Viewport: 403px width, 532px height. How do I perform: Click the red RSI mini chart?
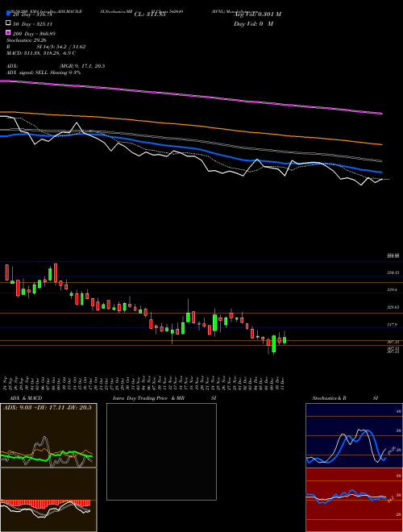click(x=354, y=500)
